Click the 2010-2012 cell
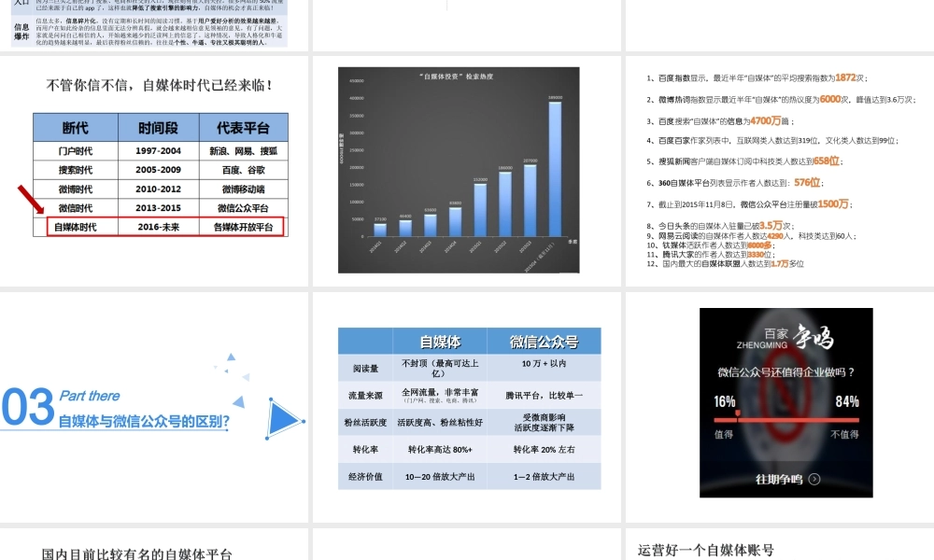 (159, 189)
